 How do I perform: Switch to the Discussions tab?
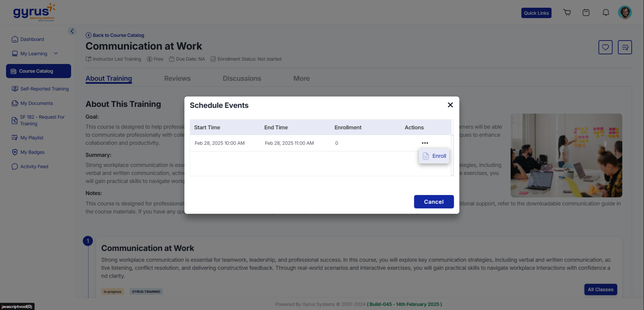coord(242,78)
